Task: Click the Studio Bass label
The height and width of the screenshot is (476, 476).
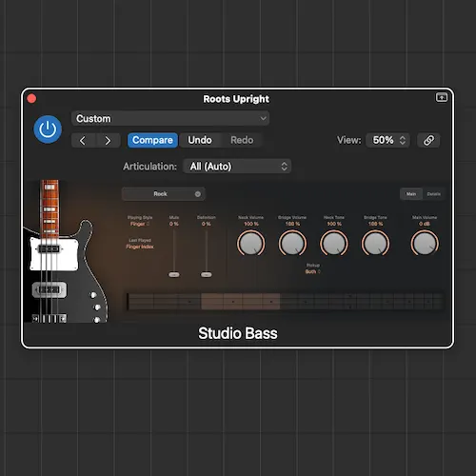Action: (x=238, y=333)
